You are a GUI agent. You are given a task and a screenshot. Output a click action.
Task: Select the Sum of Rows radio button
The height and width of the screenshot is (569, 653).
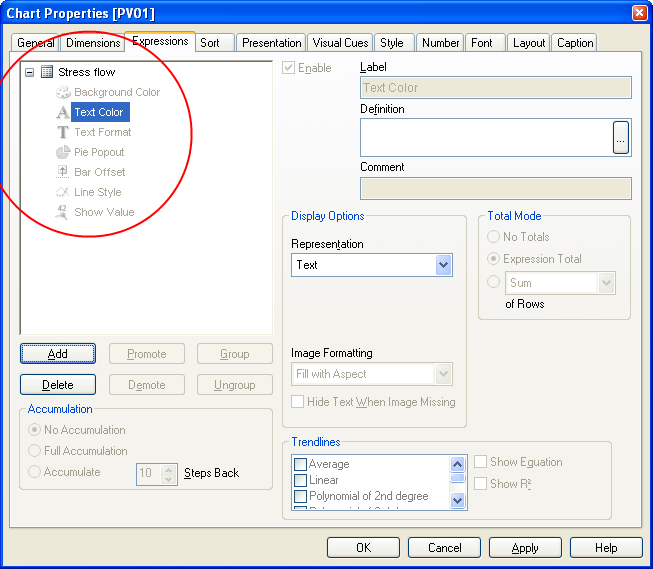(x=493, y=282)
